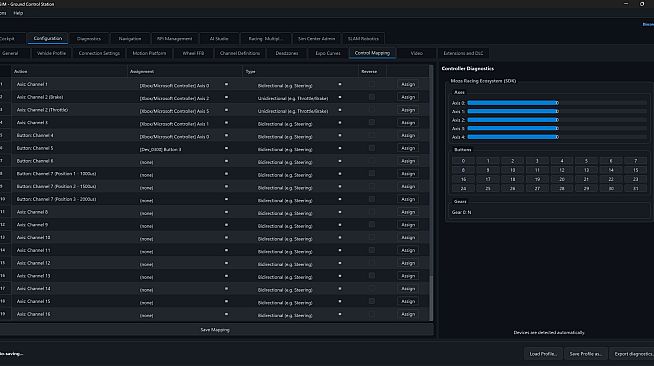Screen dimensions: 654x366
Task: Click button 12 indicator in Buttons grid
Action: click(x=561, y=170)
